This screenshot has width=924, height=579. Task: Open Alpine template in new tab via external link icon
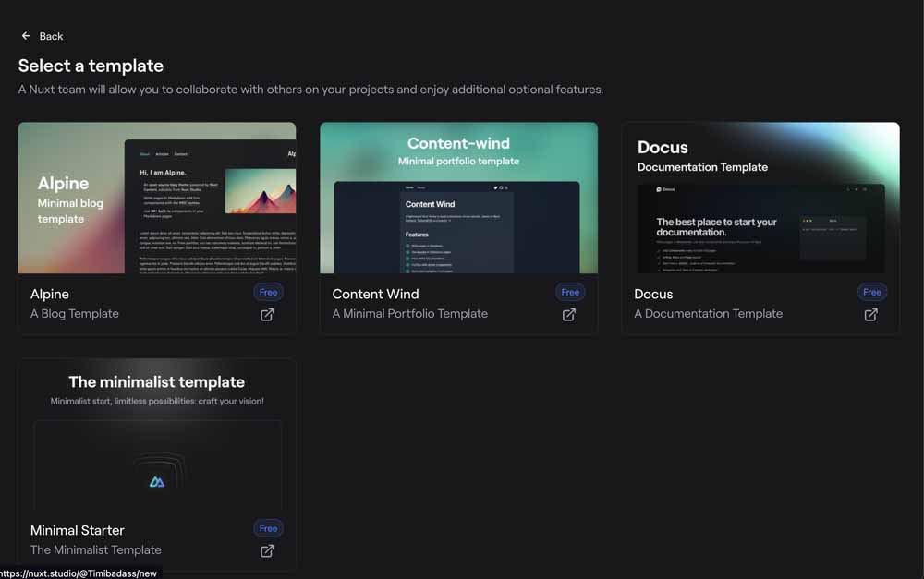[x=267, y=314]
